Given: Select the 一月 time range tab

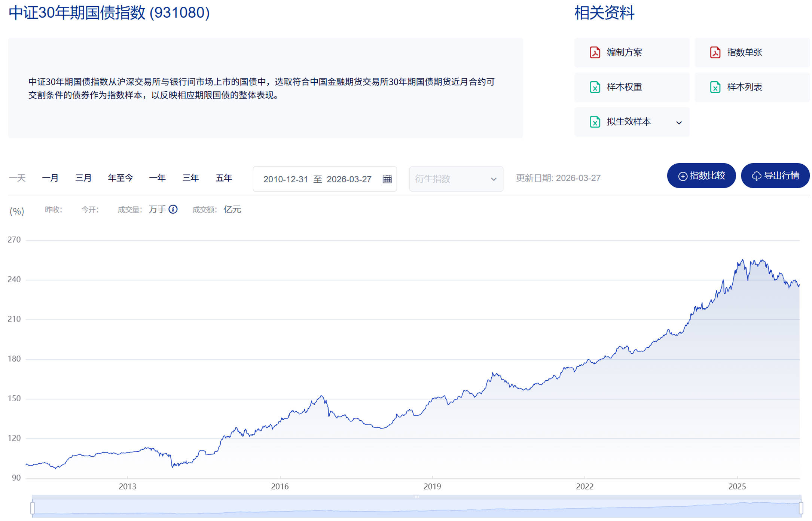Looking at the screenshot, I should coord(50,178).
